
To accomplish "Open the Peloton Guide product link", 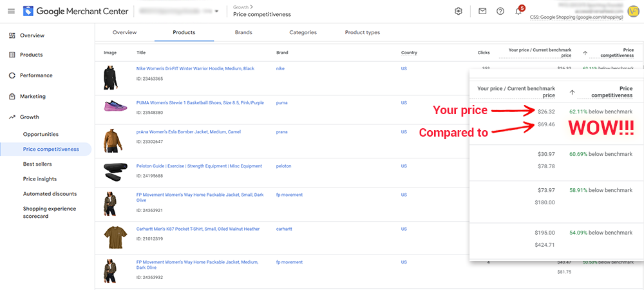I will pos(199,166).
